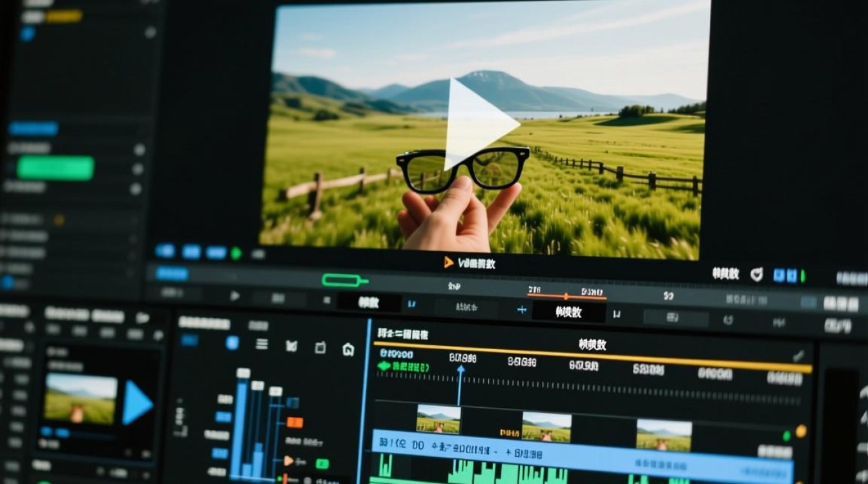Viewport: 868px width, 484px height.
Task: Click the small gray play arrow in the toolbar
Action: tap(234, 296)
